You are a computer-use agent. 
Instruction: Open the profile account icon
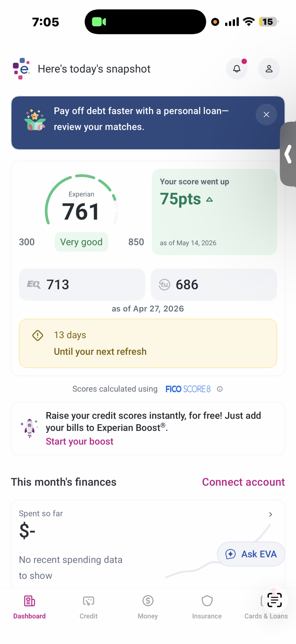[269, 69]
